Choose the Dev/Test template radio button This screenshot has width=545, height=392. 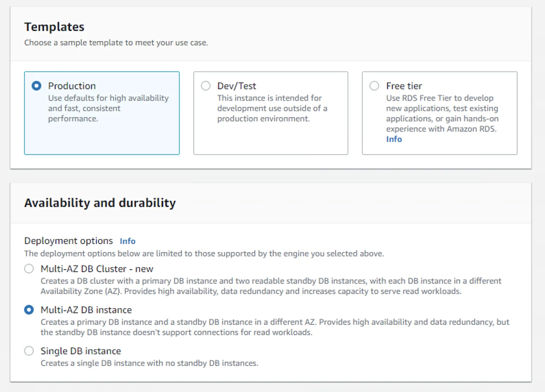[206, 86]
